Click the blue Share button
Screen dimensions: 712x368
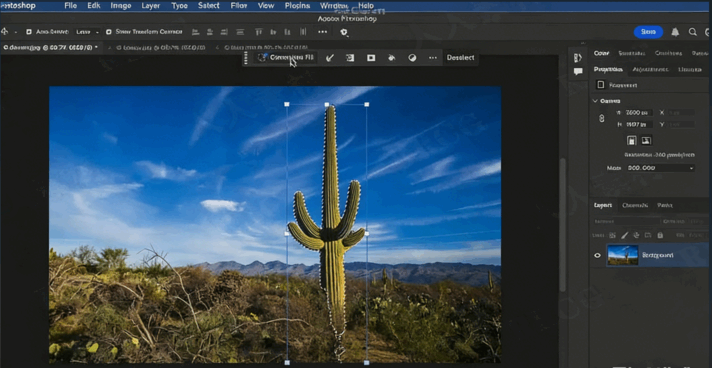pos(648,32)
